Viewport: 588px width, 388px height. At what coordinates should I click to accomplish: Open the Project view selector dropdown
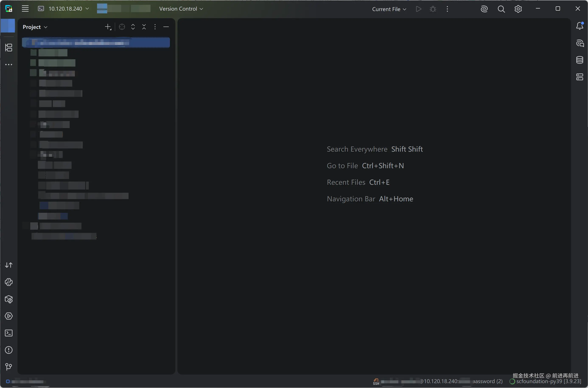(35, 27)
